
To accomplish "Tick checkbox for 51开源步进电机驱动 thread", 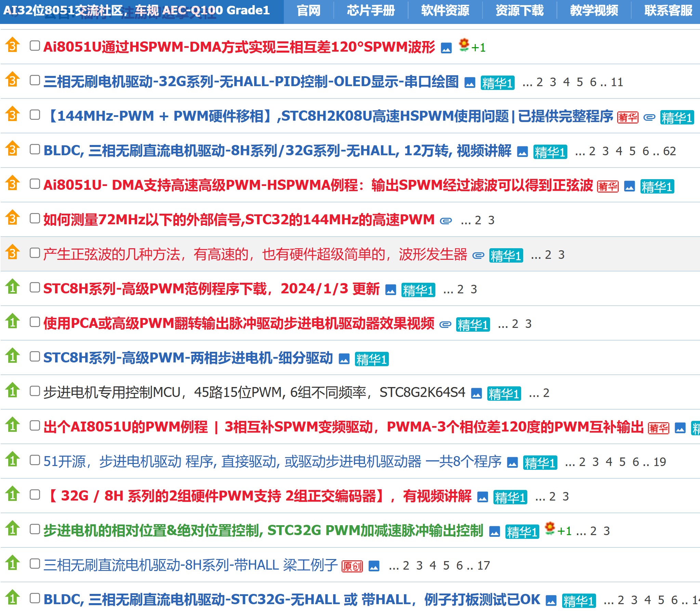I will click(x=35, y=460).
